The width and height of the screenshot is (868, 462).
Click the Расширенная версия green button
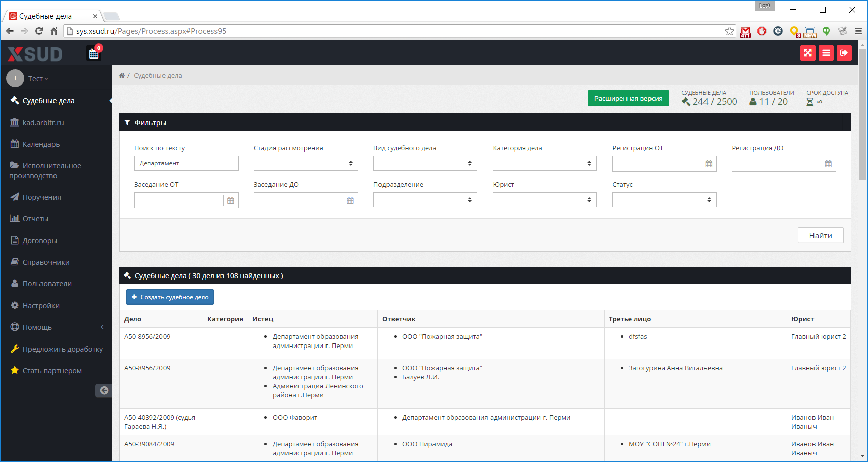(628, 98)
